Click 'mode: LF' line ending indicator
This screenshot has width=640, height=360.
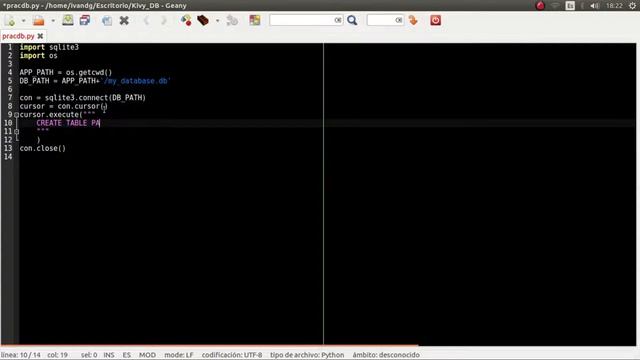tap(179, 355)
